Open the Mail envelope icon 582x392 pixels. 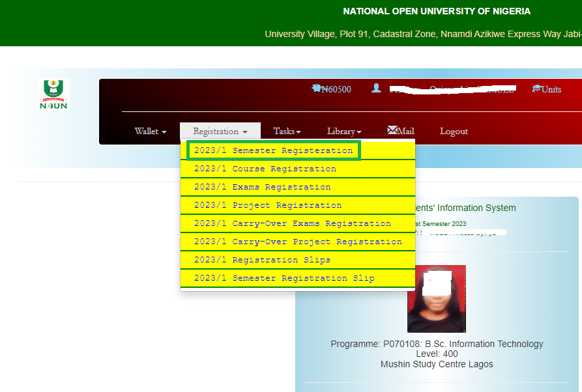coord(392,130)
